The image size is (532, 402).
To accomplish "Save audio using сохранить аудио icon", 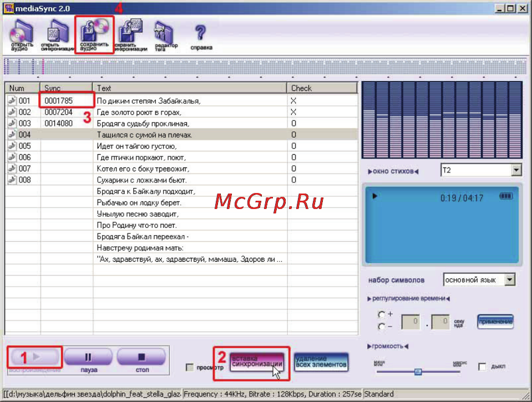I will tap(94, 35).
